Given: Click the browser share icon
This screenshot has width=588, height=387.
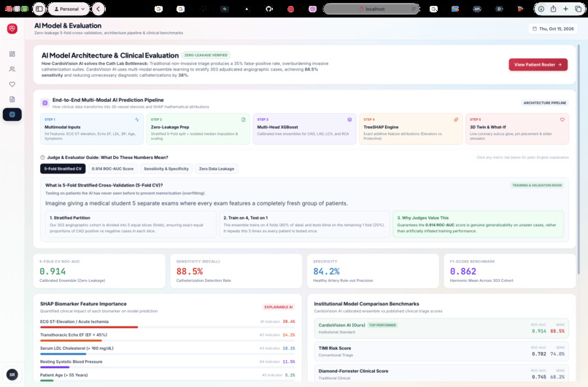Looking at the screenshot, I should pyautogui.click(x=553, y=9).
